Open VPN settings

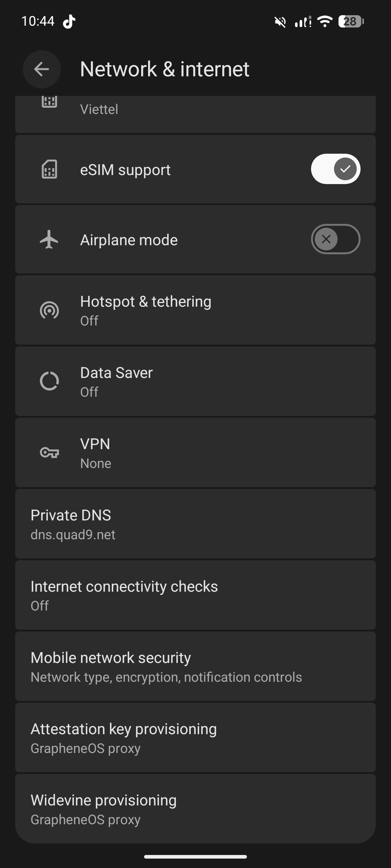(x=195, y=452)
